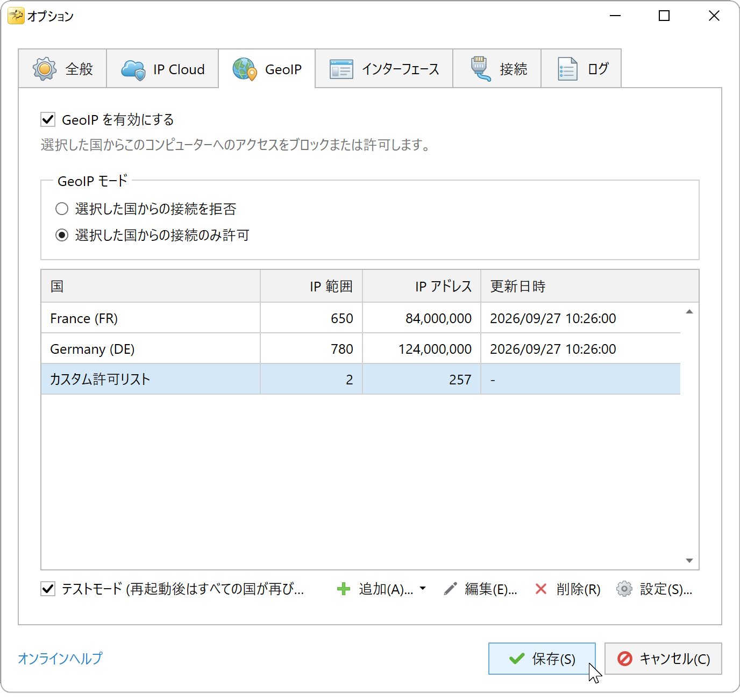740x700 pixels.
Task: Click the gear icon for 設定
Action: click(x=624, y=589)
